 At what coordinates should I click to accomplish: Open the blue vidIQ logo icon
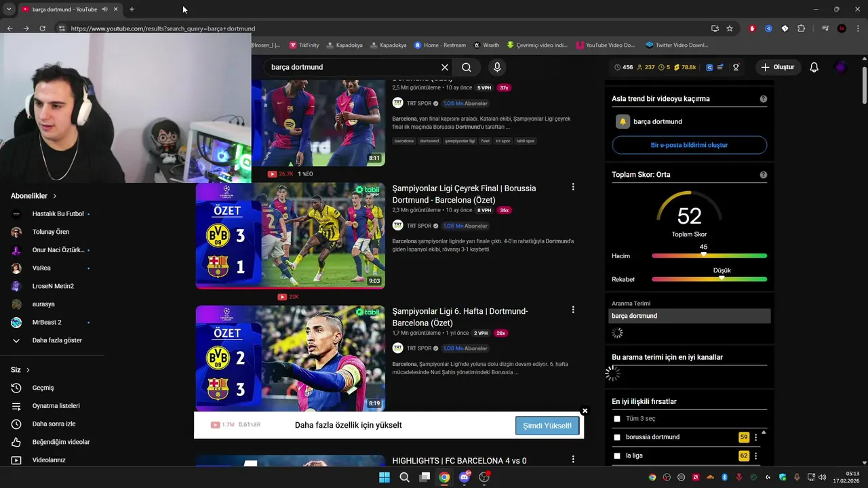[x=709, y=67]
